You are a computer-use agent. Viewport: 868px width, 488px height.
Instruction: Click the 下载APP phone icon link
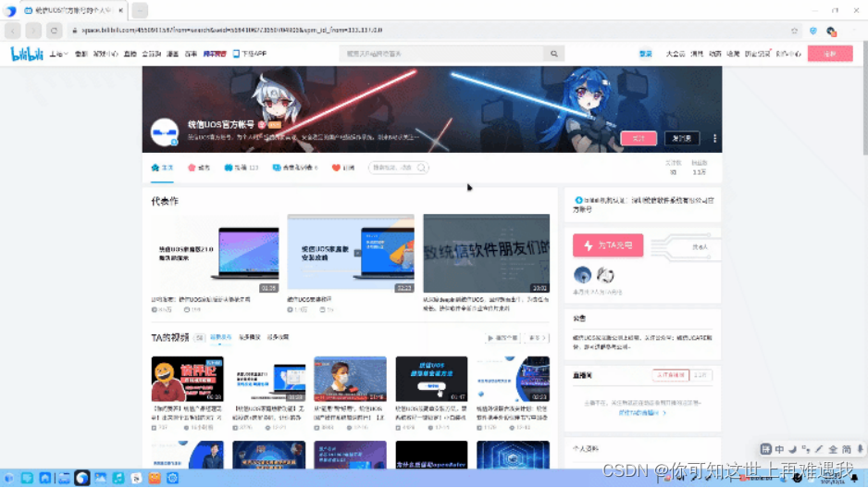pos(250,54)
